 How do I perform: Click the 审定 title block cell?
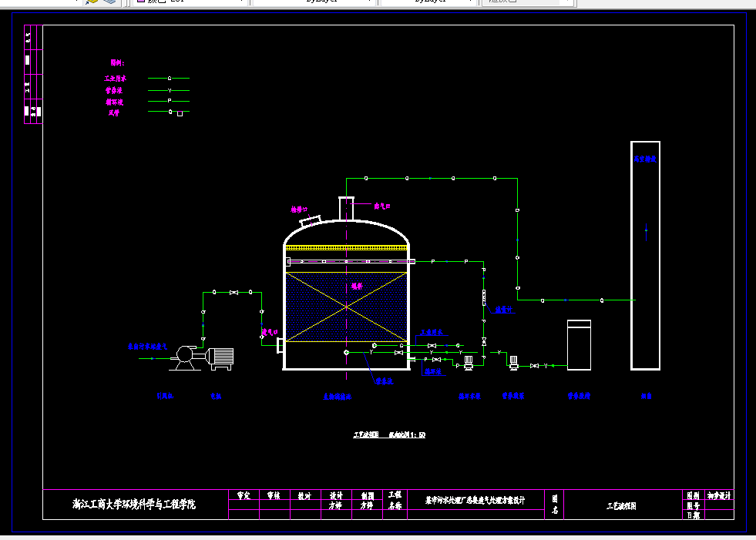(x=244, y=495)
